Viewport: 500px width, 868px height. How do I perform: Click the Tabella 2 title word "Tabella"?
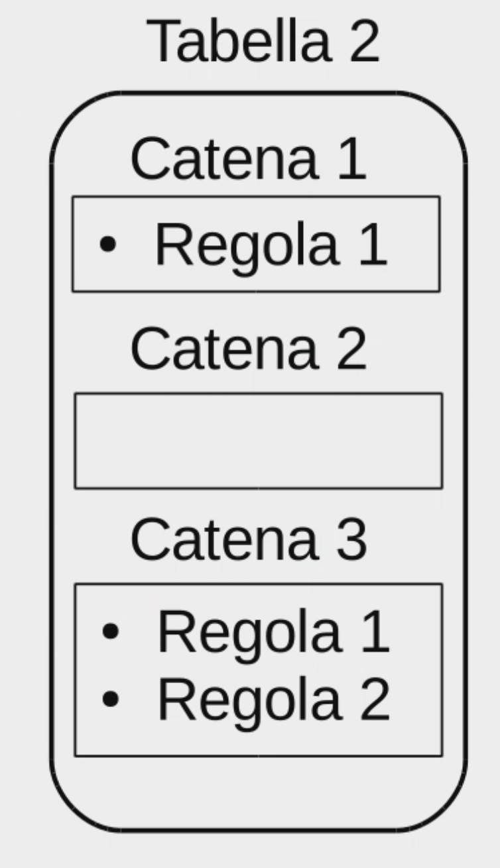237,41
